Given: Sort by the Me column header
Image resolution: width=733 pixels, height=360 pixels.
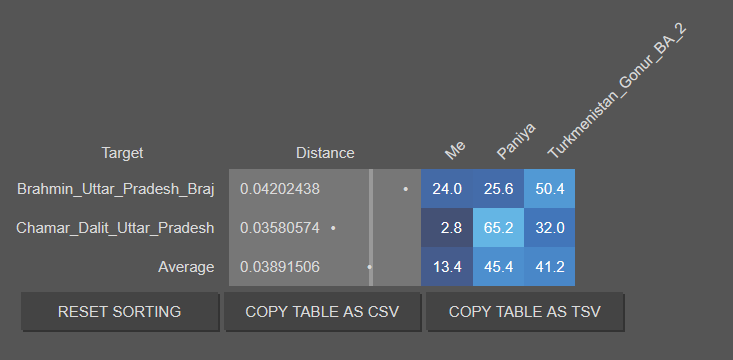Looking at the screenshot, I should coord(454,150).
